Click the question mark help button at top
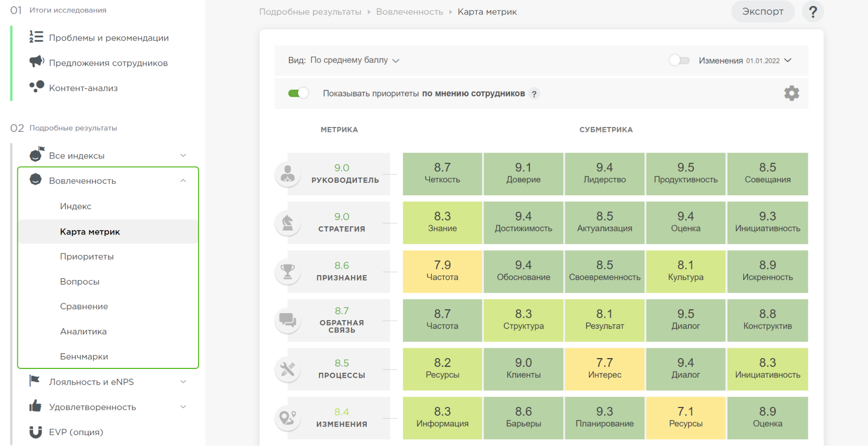The image size is (868, 446). [813, 11]
